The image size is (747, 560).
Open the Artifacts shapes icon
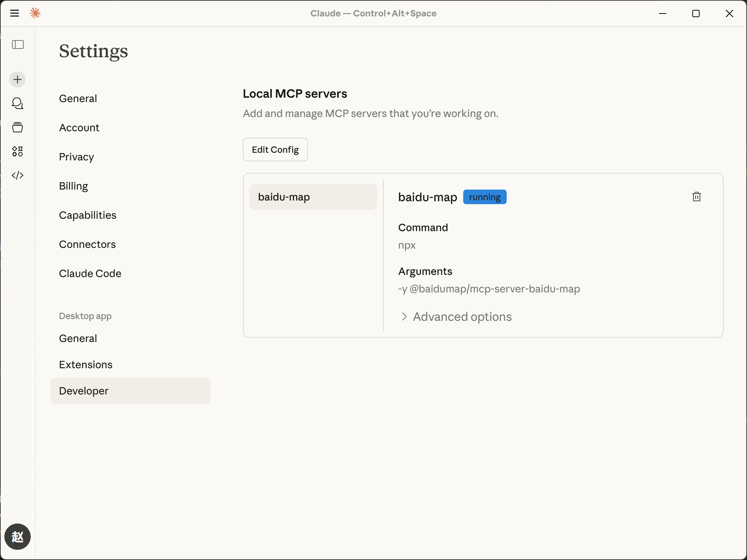(18, 151)
